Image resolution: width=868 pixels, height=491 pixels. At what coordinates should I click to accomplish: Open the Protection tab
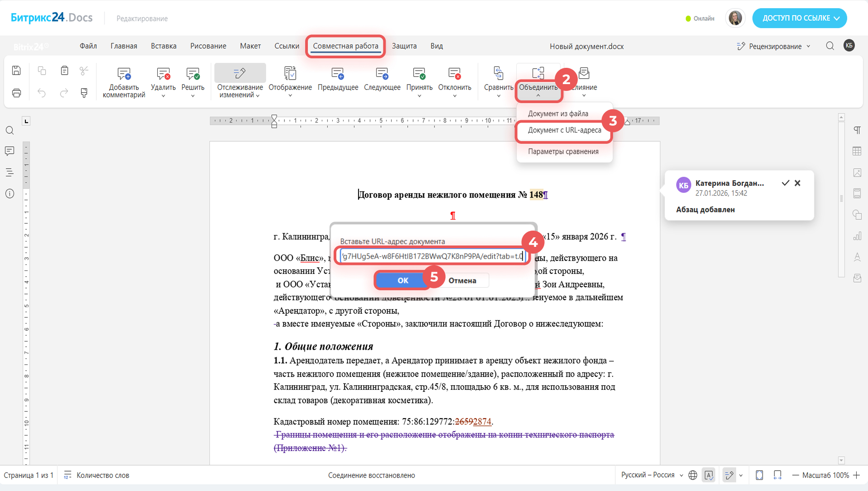click(x=404, y=46)
